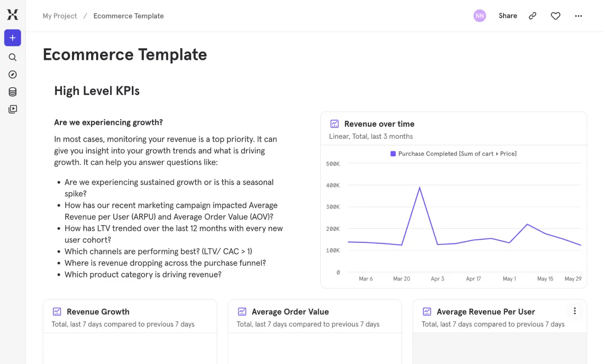604x364 pixels.
Task: Toggle the Purchase Completed legend color swatch
Action: click(393, 154)
